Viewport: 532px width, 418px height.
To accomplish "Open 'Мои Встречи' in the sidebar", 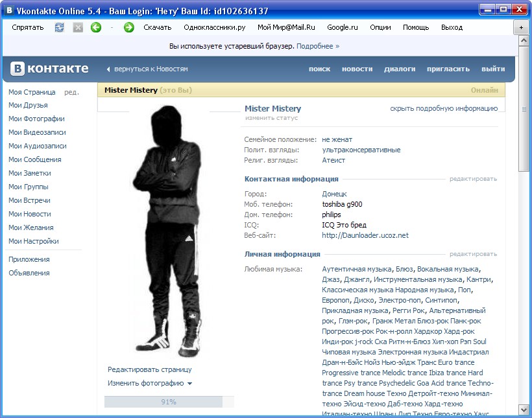I will coord(29,200).
